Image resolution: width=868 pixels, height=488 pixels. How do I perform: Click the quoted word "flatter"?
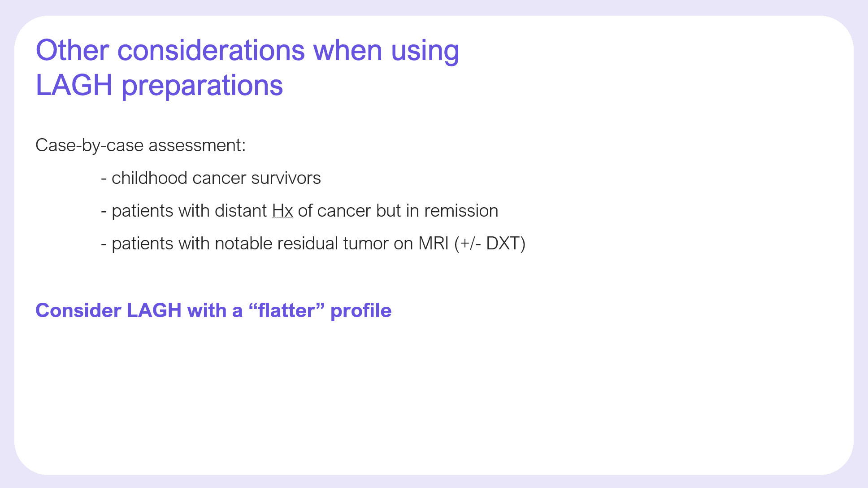click(x=287, y=310)
